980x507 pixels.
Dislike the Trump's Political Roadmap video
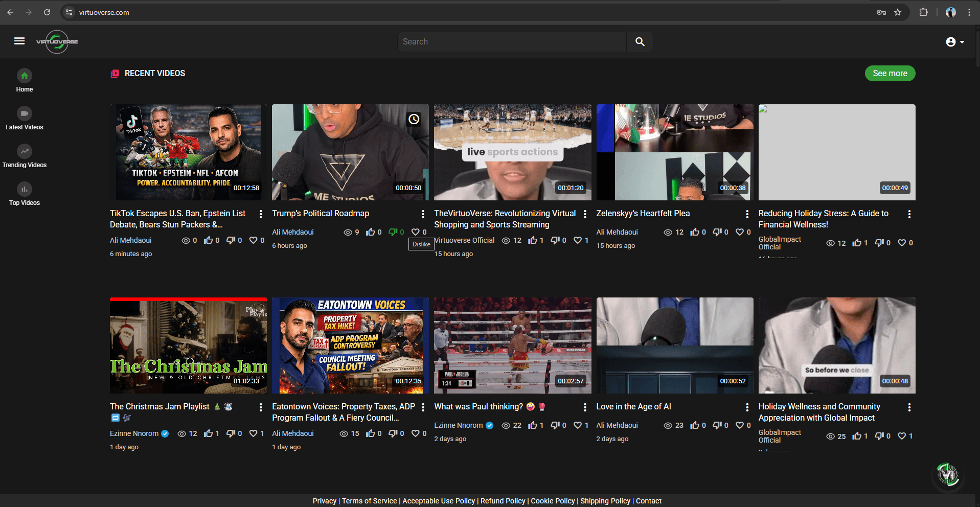tap(393, 232)
